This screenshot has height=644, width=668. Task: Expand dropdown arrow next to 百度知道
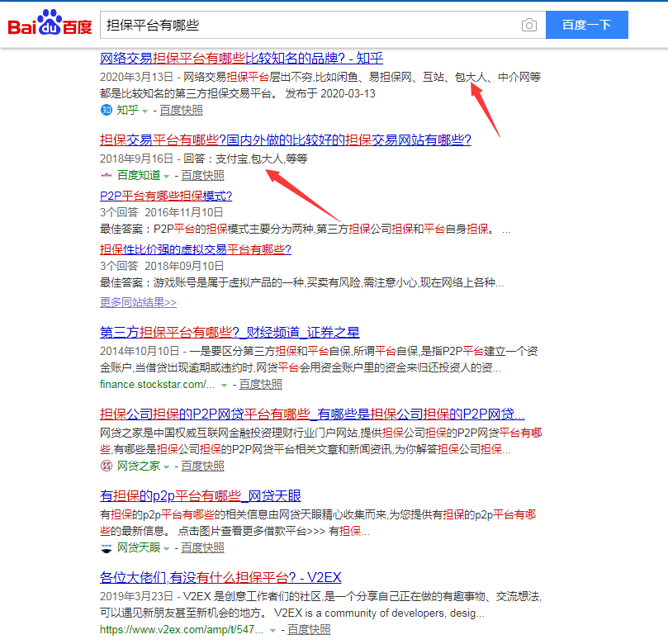(x=167, y=176)
